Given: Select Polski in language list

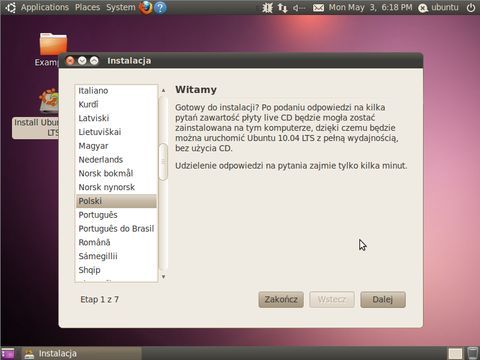Looking at the screenshot, I should 116,201.
